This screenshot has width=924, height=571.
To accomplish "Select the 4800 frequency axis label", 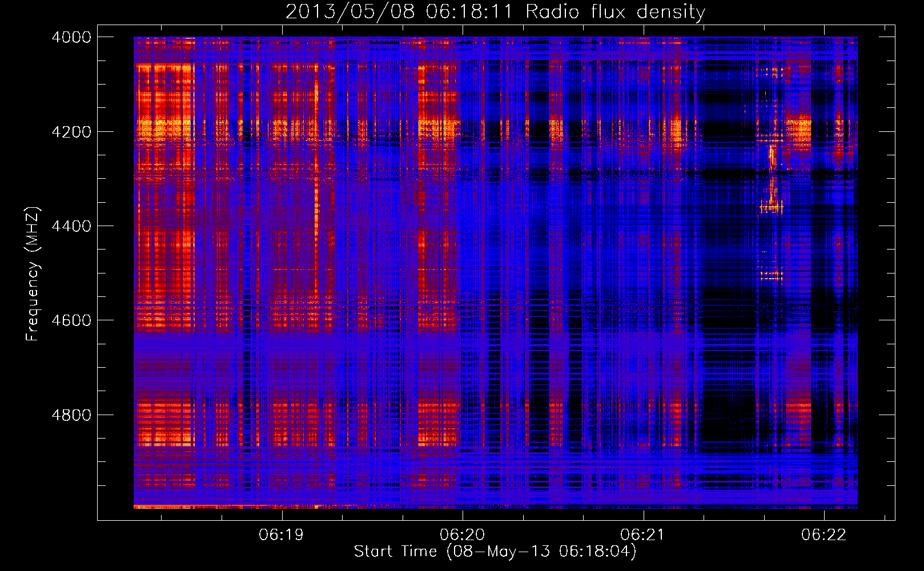I will tap(71, 415).
